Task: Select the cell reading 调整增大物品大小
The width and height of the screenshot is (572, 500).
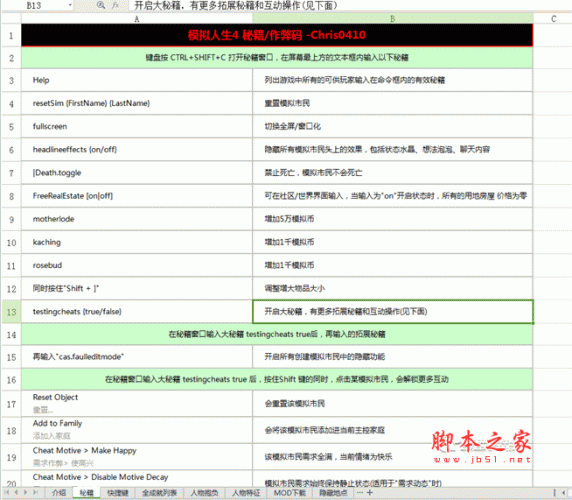Action: 393,288
